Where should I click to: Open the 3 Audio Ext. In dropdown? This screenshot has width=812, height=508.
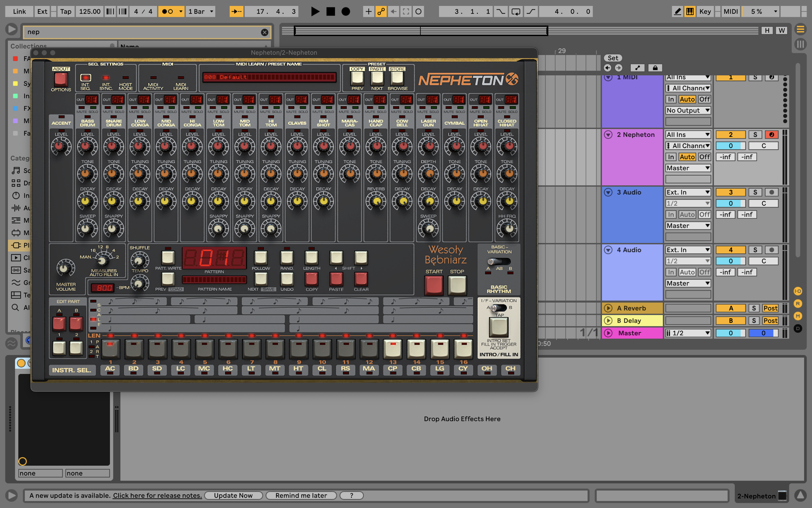click(x=688, y=192)
